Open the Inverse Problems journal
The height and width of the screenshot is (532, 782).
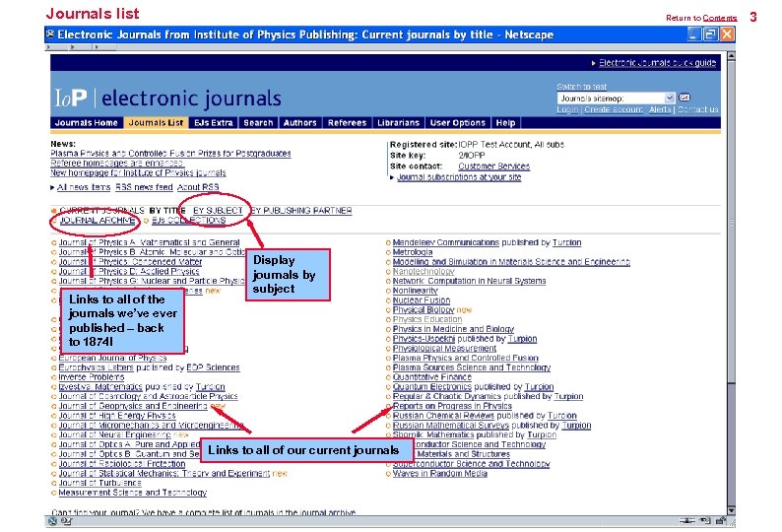pyautogui.click(x=92, y=377)
